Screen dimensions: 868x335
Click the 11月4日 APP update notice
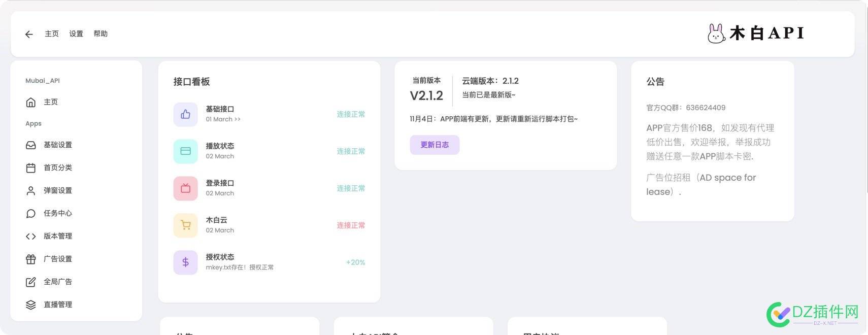[493, 119]
